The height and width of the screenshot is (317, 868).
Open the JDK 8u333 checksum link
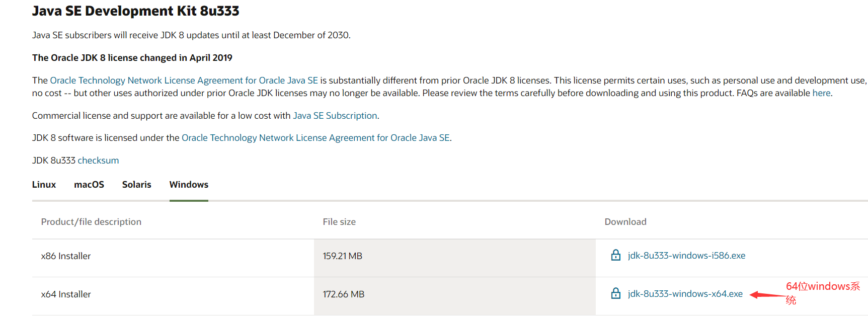[x=98, y=161]
